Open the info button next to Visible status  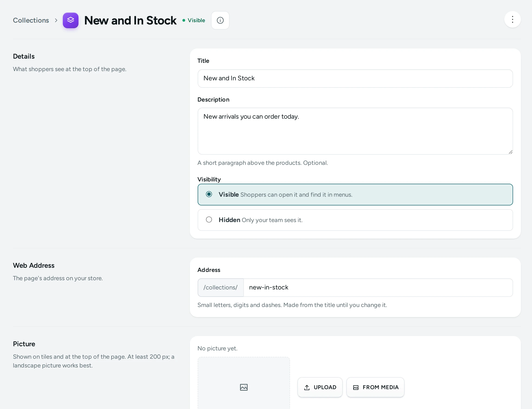coord(220,20)
